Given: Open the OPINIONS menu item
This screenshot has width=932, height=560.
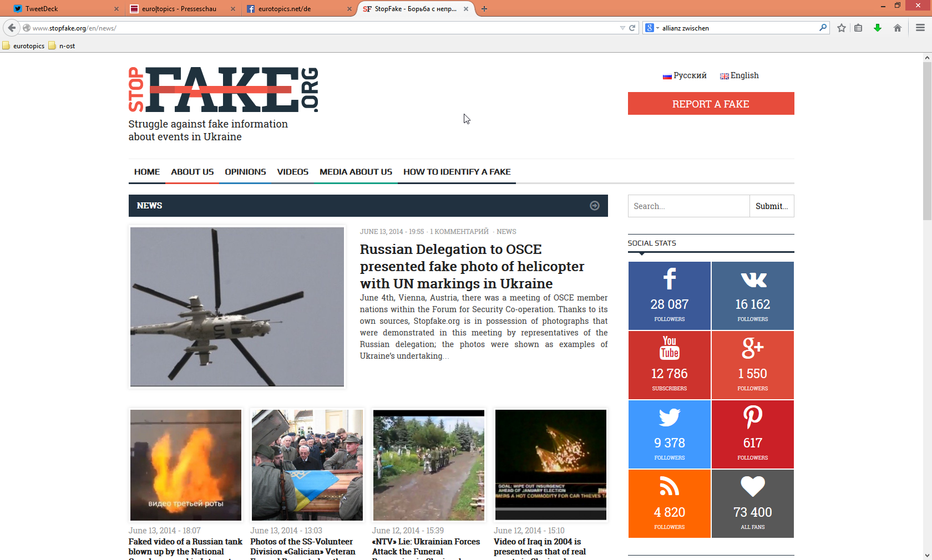Looking at the screenshot, I should [245, 172].
